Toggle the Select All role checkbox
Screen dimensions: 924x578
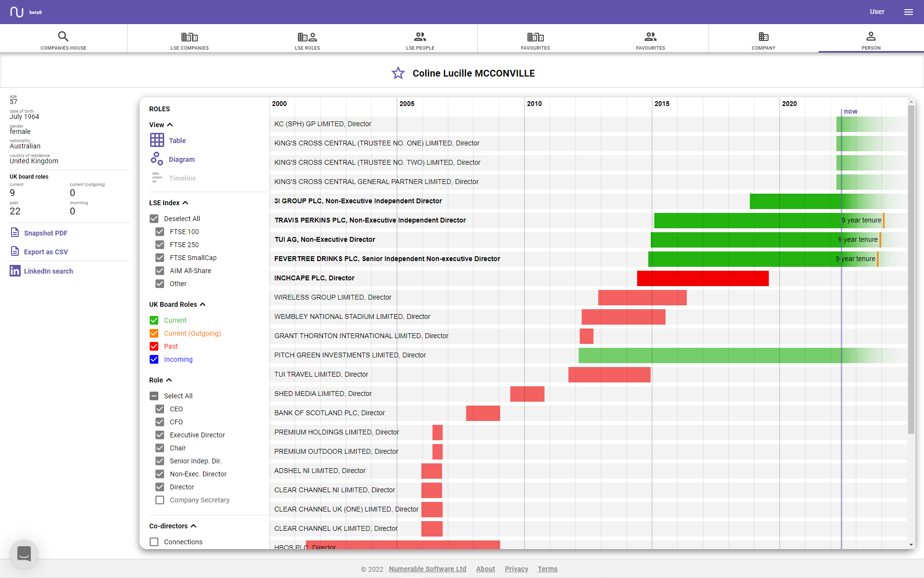tap(154, 396)
